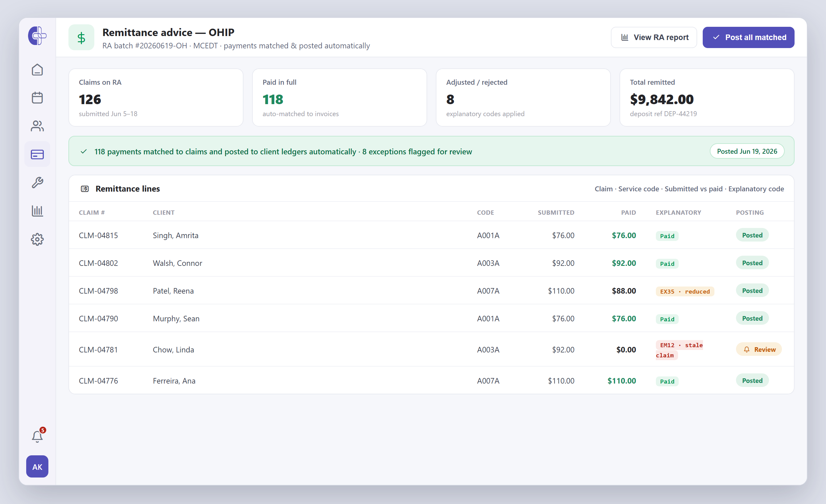The height and width of the screenshot is (504, 826).
Task: Click Post all matched button
Action: click(748, 38)
